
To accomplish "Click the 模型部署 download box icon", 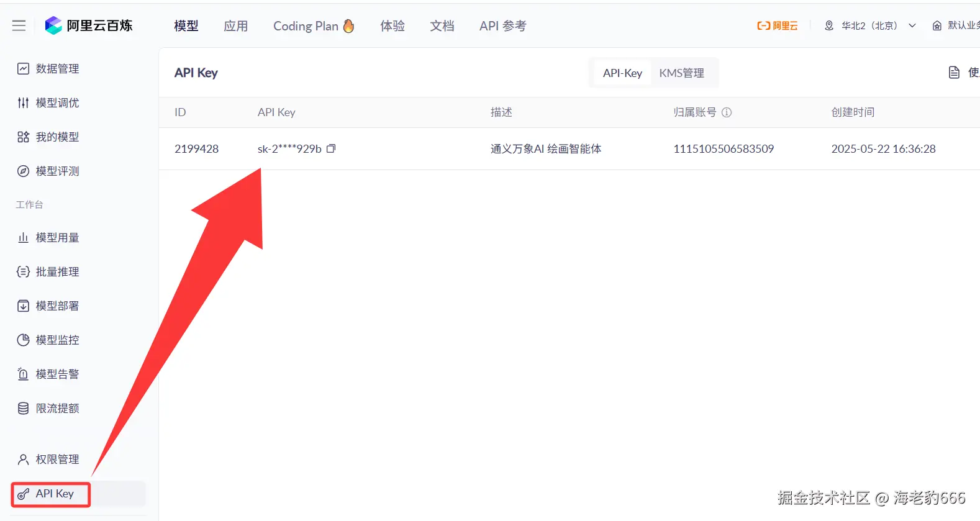I will [x=23, y=306].
